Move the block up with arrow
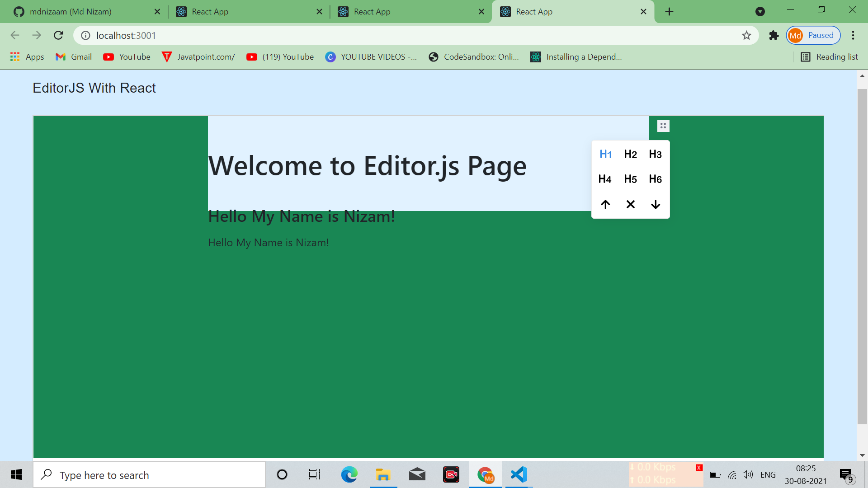The width and height of the screenshot is (868, 488). coord(605,204)
